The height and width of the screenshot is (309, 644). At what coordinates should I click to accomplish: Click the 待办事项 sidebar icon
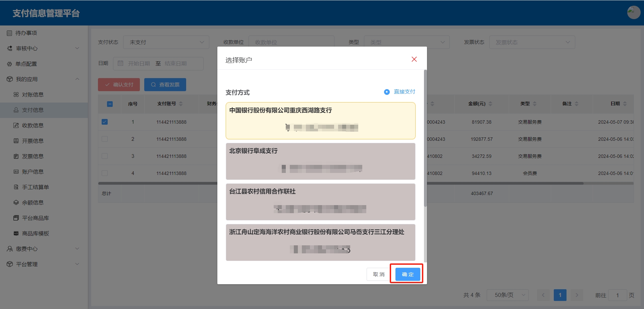click(x=9, y=33)
